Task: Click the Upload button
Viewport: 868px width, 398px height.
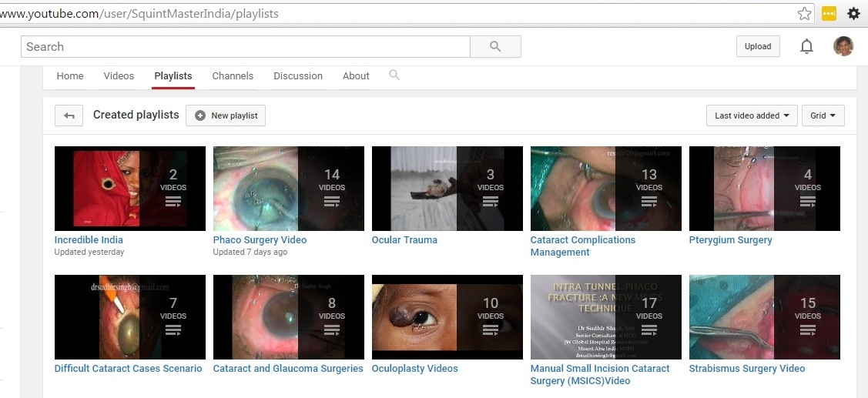Action: [x=758, y=46]
